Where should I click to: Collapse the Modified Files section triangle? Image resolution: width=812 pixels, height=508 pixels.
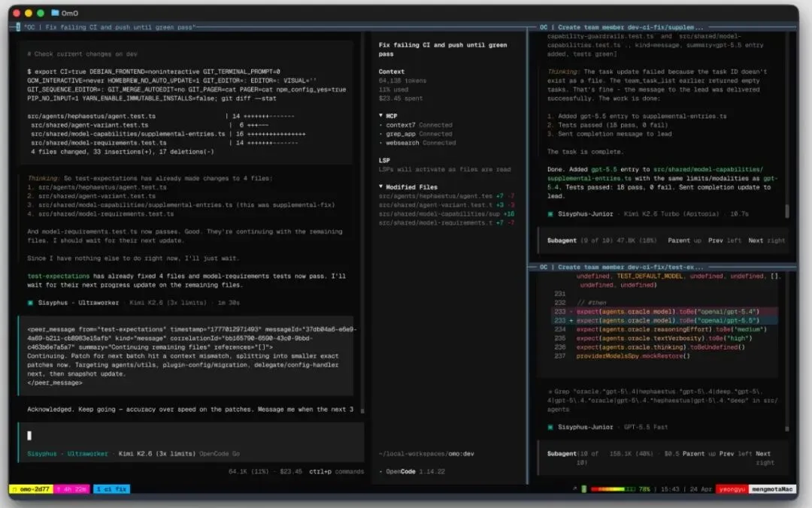pyautogui.click(x=381, y=186)
